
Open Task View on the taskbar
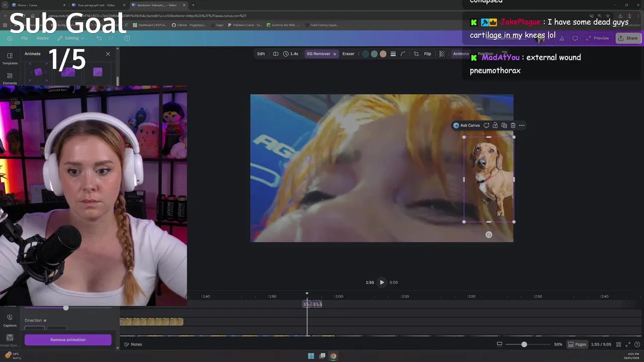pyautogui.click(x=322, y=356)
